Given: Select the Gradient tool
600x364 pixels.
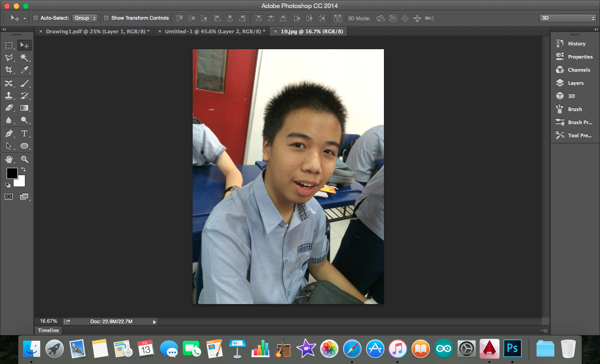Looking at the screenshot, I should tap(24, 108).
